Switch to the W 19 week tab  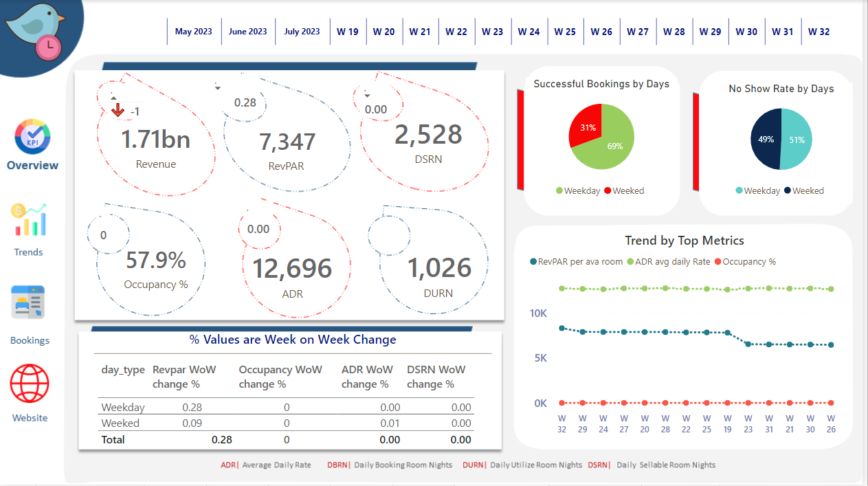(x=348, y=31)
